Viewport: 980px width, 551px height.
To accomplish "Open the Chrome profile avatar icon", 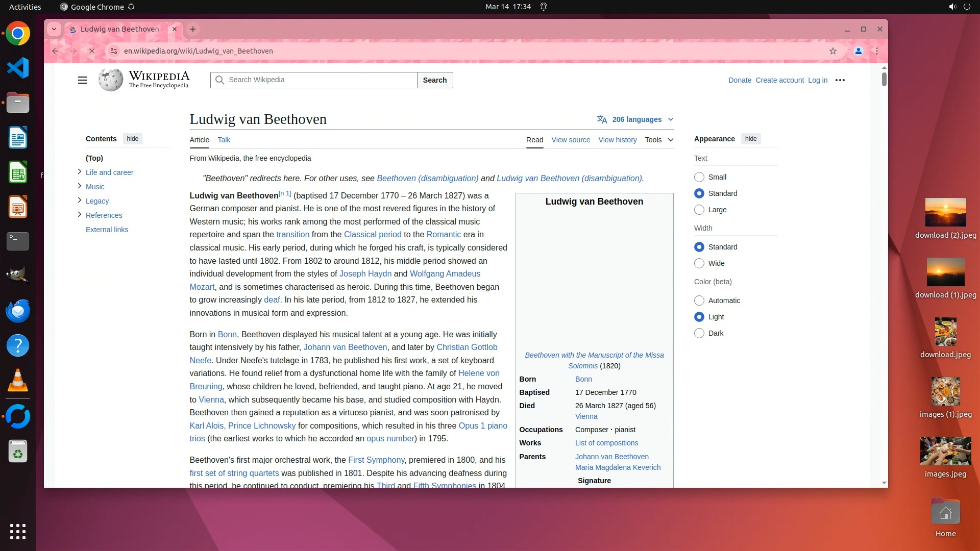I will (859, 51).
